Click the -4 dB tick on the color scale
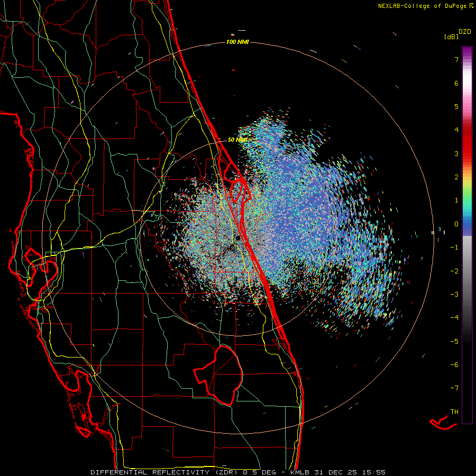Screen dimensions: 476x476 [454, 317]
